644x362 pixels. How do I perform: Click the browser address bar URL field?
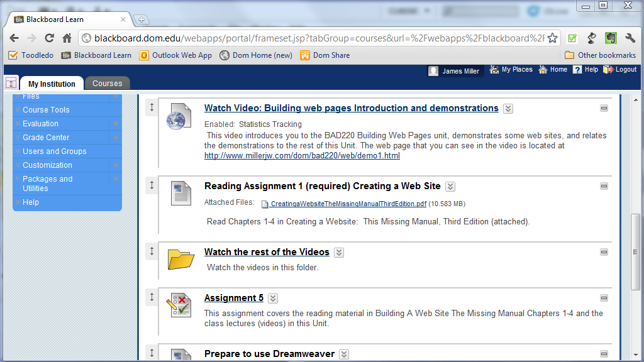tap(314, 38)
